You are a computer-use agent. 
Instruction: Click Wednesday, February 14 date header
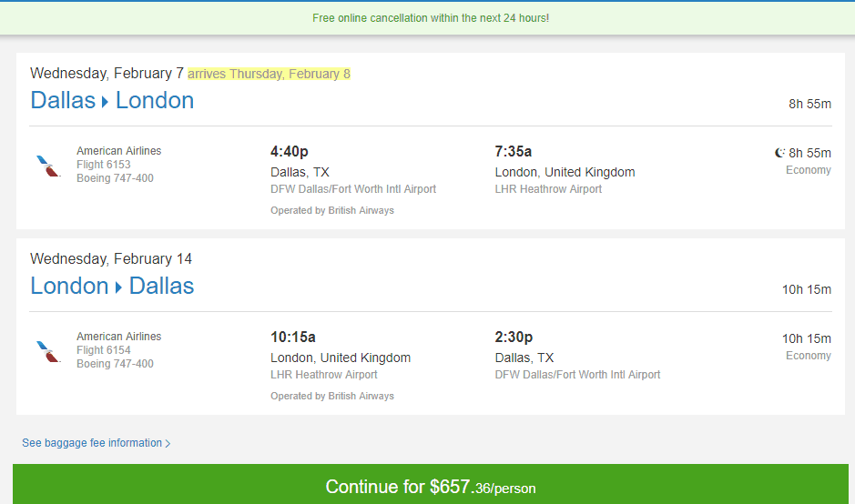[111, 258]
